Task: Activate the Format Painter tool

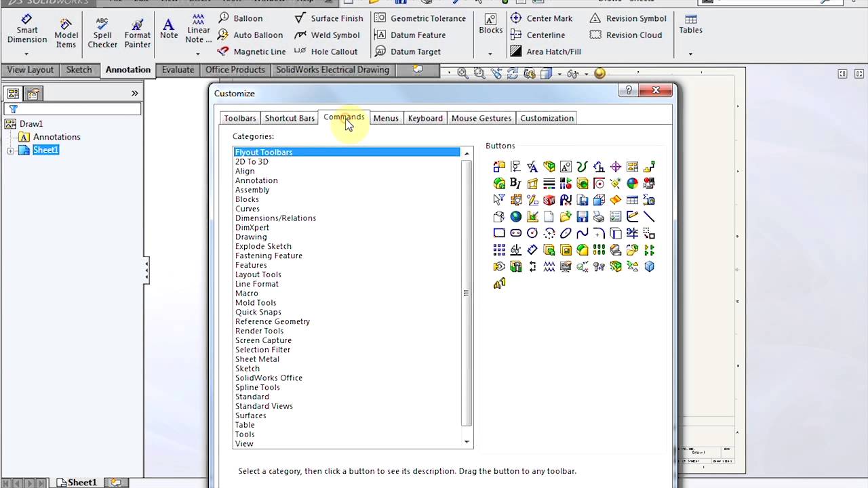Action: click(x=137, y=33)
